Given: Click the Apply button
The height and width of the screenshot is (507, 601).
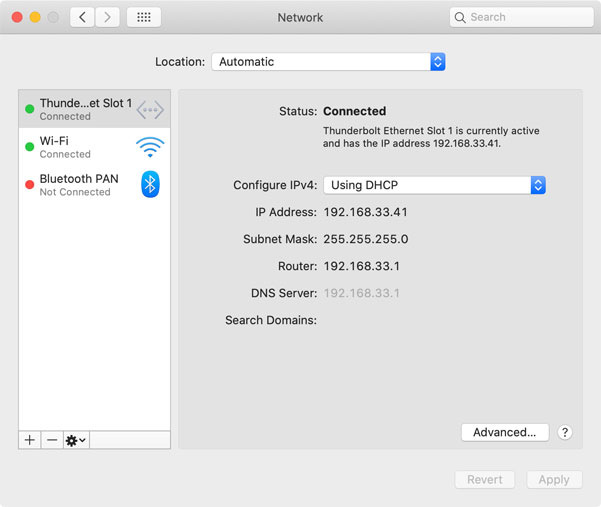Looking at the screenshot, I should (x=554, y=479).
